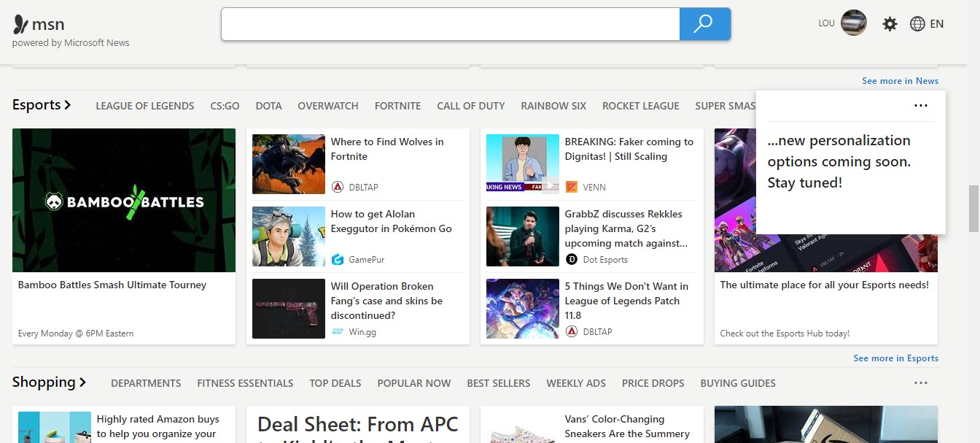Click the blue search magnifier button
The height and width of the screenshot is (443, 980).
point(704,24)
